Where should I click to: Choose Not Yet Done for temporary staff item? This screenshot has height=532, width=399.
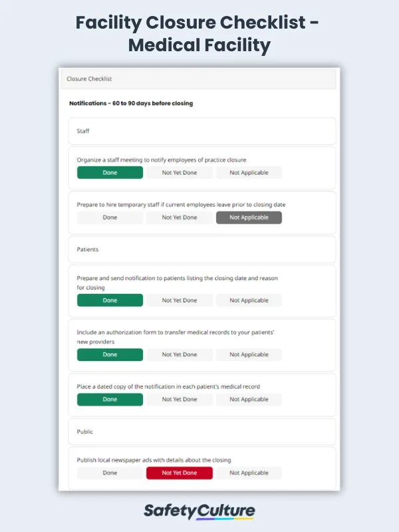[x=180, y=217]
